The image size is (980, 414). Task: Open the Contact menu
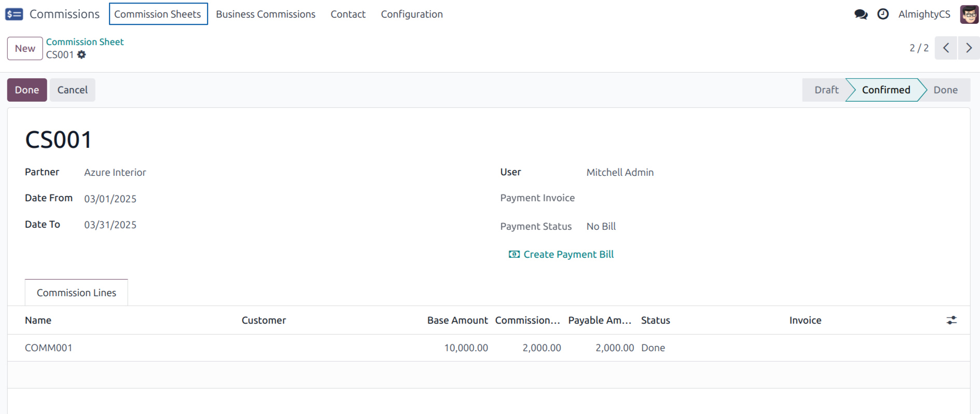348,14
